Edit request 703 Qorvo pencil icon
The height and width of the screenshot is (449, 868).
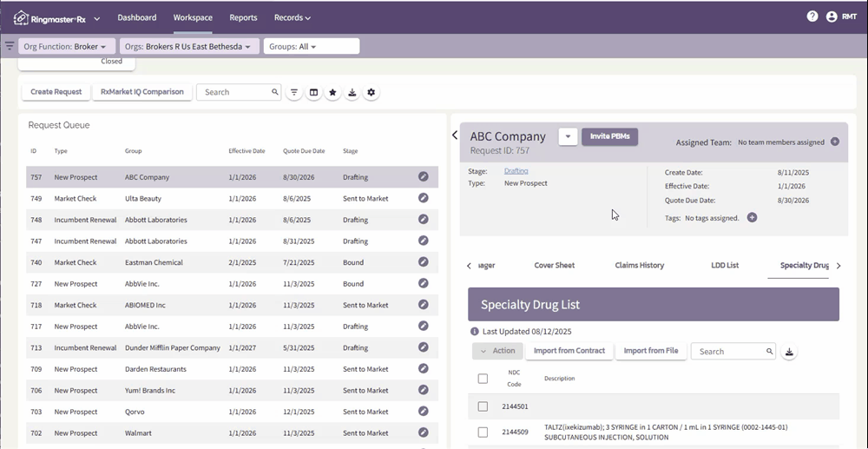point(423,411)
